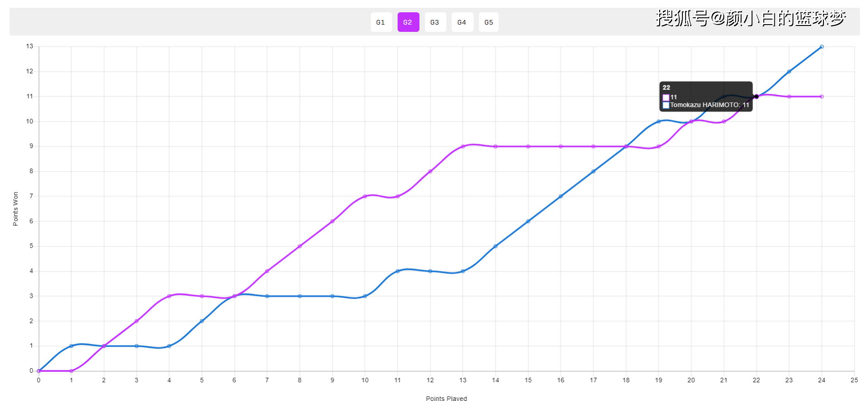The width and height of the screenshot is (868, 401).
Task: Select the crossing point at 6 points played
Action: pyautogui.click(x=234, y=296)
